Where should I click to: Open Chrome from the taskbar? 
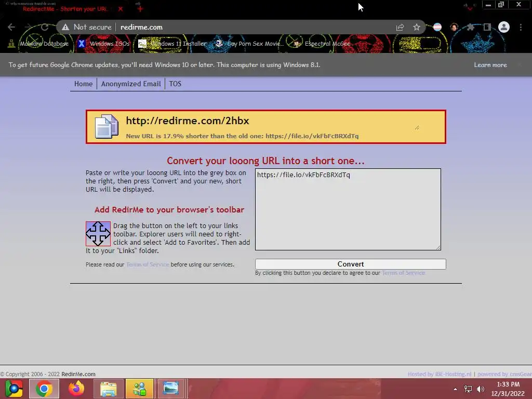44,389
